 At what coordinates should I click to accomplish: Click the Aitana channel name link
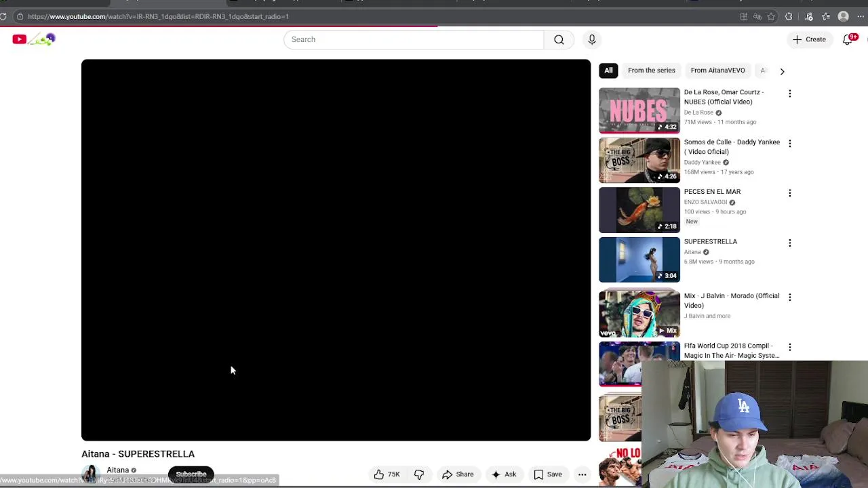(117, 470)
